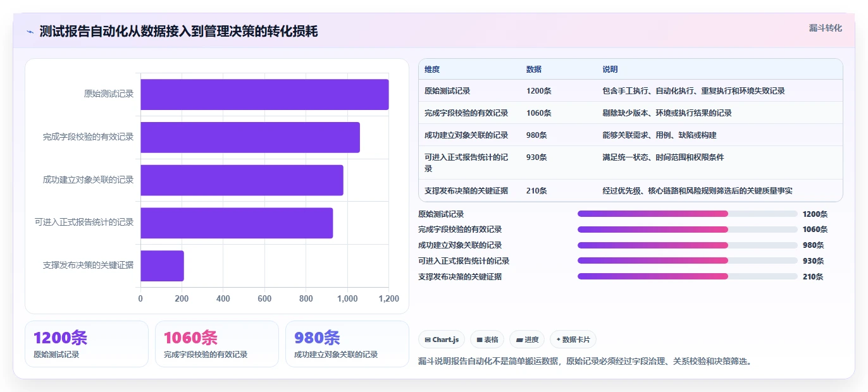868x392 pixels.
Task: Click the chart axis label 原始测试记录
Action: [109, 94]
